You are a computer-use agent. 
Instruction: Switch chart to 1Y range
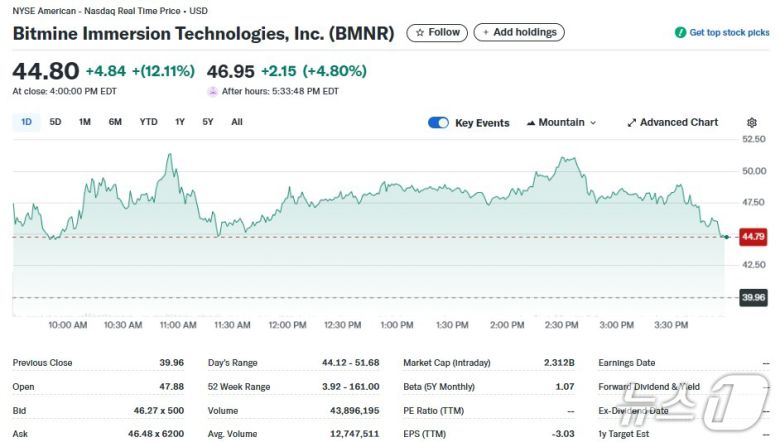coord(180,122)
